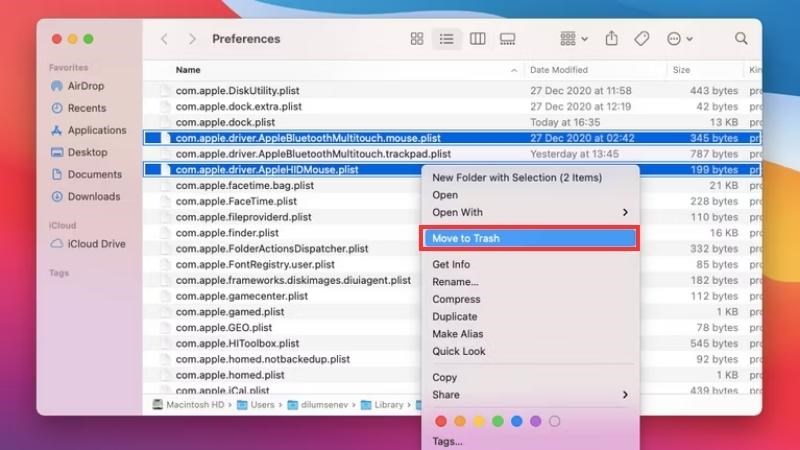Switch to column view layout

477,39
